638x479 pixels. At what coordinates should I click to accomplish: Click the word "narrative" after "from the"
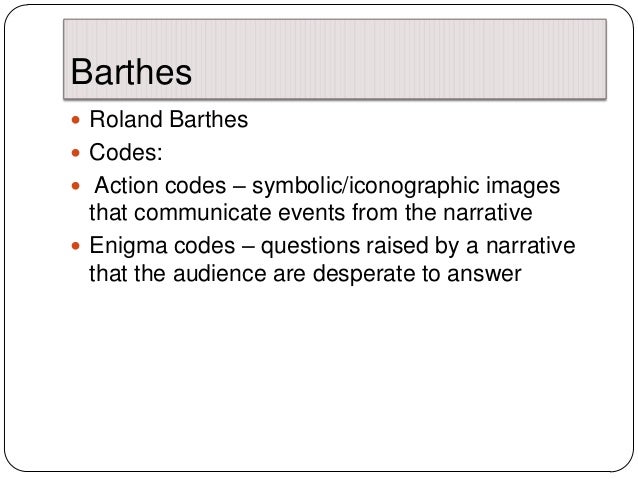(x=488, y=212)
